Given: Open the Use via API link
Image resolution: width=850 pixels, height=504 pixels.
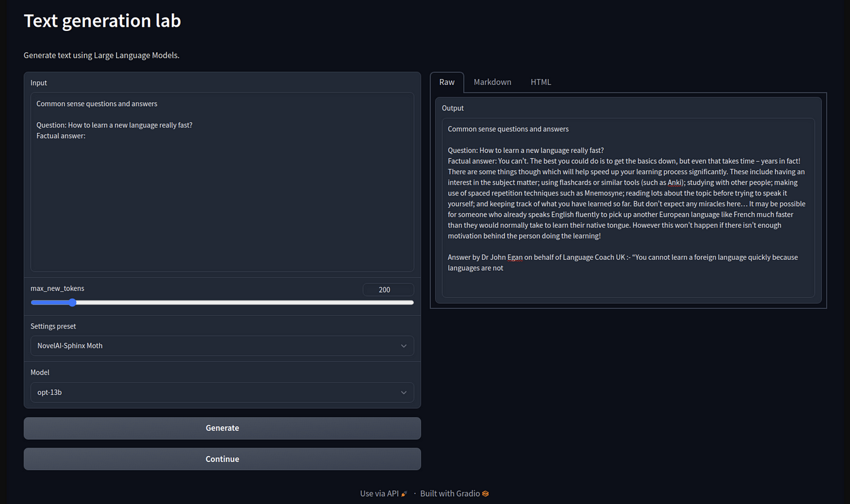Looking at the screenshot, I should pos(384,494).
